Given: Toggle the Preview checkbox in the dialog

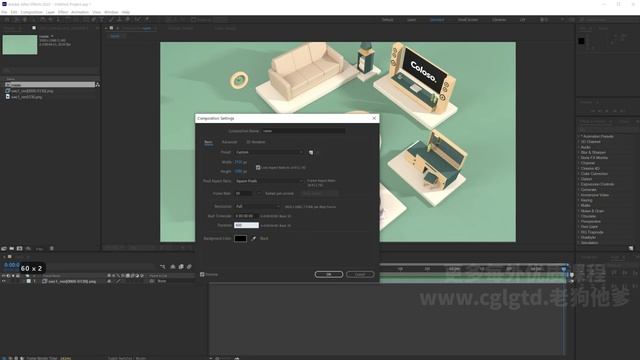Looking at the screenshot, I should pos(202,274).
